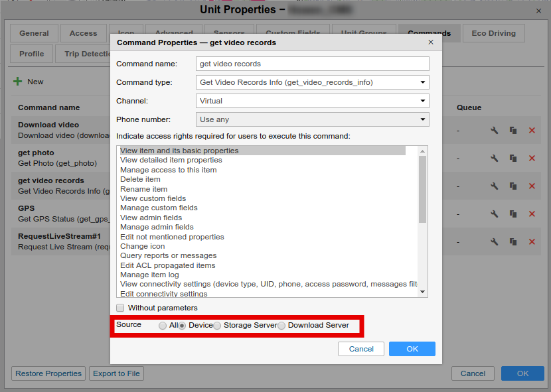Click the green plus New command icon
The height and width of the screenshot is (392, 551).
[x=18, y=82]
